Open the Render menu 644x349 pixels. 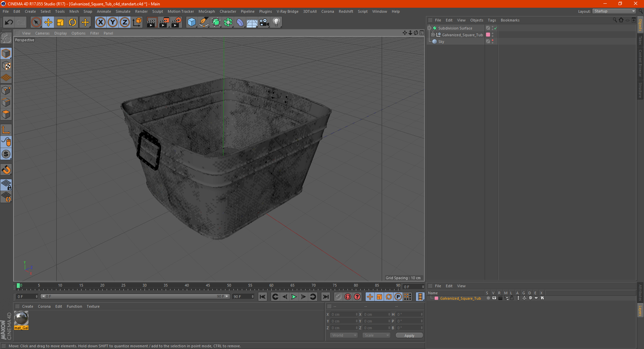[x=141, y=11]
